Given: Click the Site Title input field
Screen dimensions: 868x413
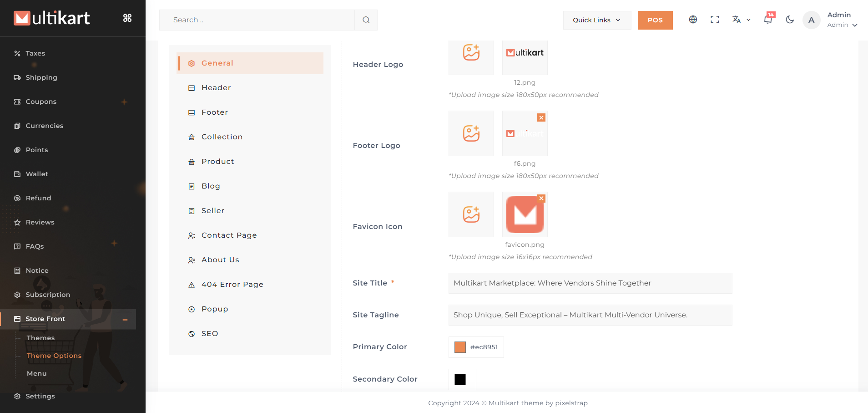Looking at the screenshot, I should click(x=590, y=283).
